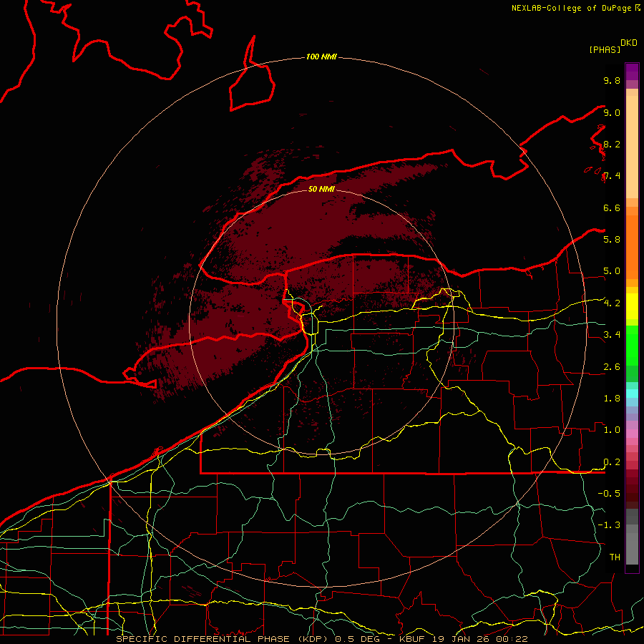Screen dimensions: 644x644
Task: Click the 50 NMI range ring label
Action: 321,189
